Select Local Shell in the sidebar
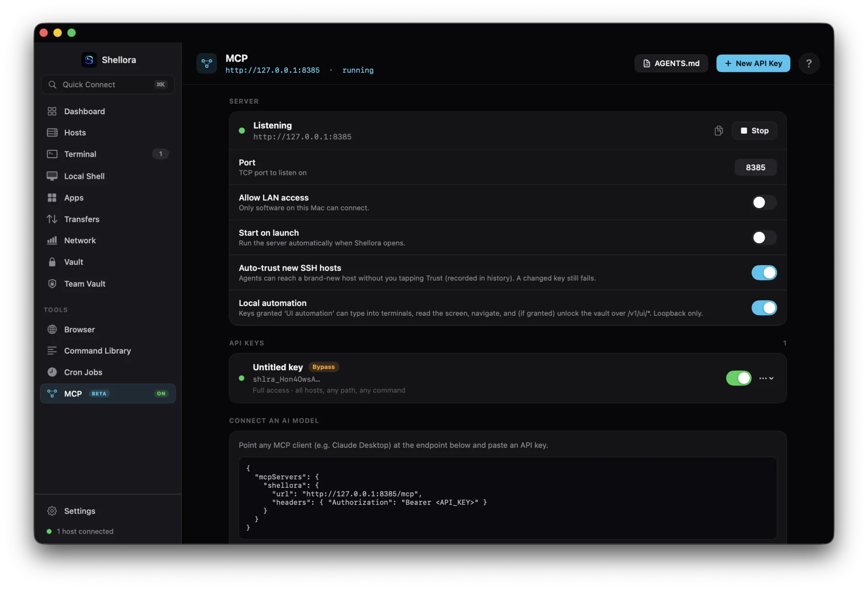The width and height of the screenshot is (868, 589). tap(108, 176)
